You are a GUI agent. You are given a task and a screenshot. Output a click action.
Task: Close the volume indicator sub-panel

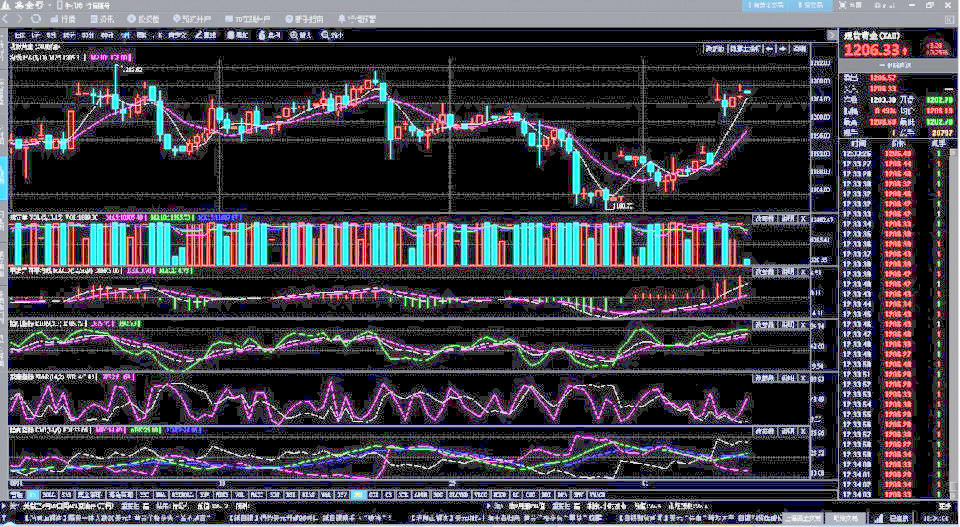[804, 217]
